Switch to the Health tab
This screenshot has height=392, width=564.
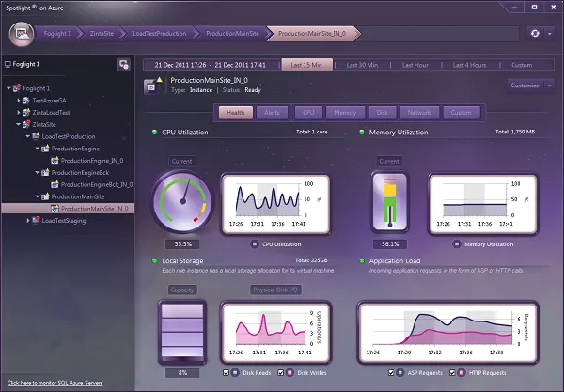pyautogui.click(x=236, y=113)
